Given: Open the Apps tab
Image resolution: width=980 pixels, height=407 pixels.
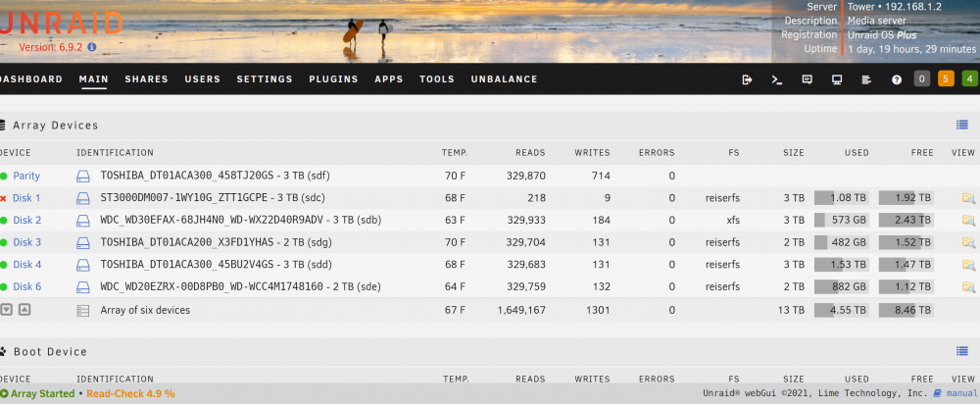Looking at the screenshot, I should 389,79.
